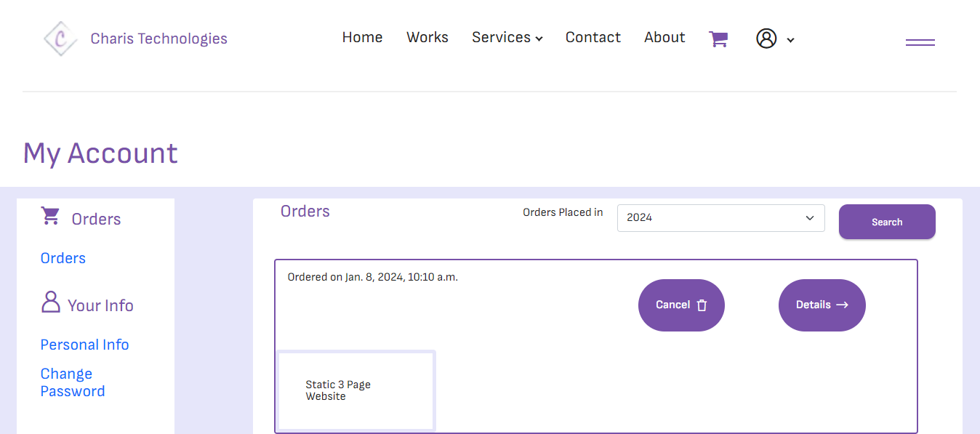Click the arrow icon inside the Details button
The width and height of the screenshot is (980, 434).
843,305
